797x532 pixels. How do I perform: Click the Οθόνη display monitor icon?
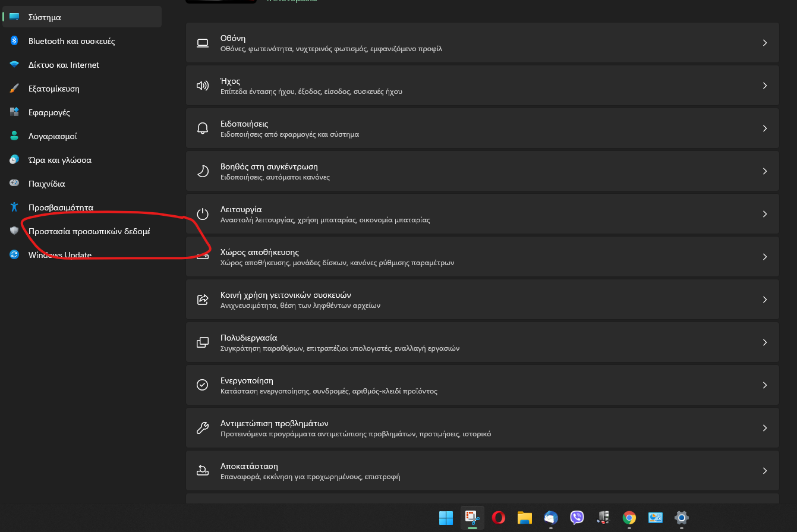pos(203,43)
